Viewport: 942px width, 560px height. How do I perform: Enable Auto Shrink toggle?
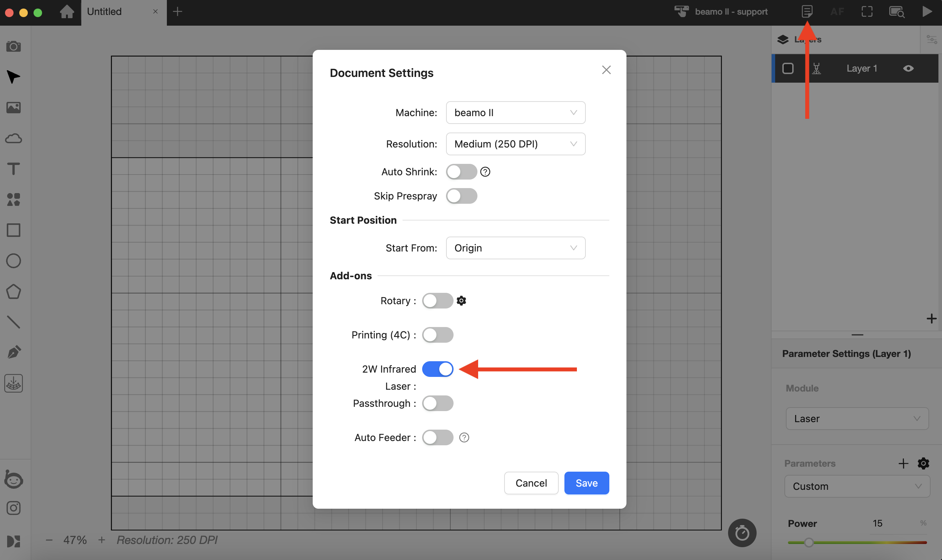[x=461, y=172]
